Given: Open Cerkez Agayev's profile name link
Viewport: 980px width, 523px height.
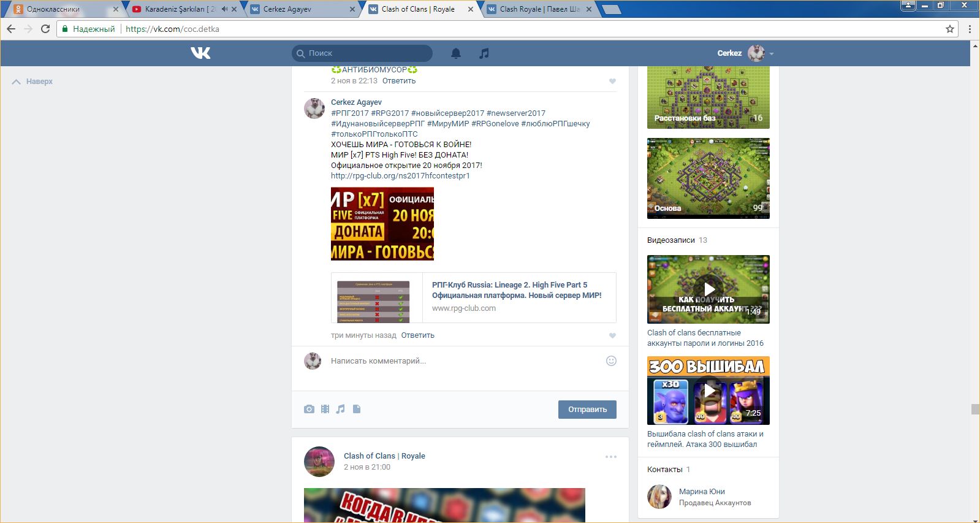Looking at the screenshot, I should [x=356, y=102].
